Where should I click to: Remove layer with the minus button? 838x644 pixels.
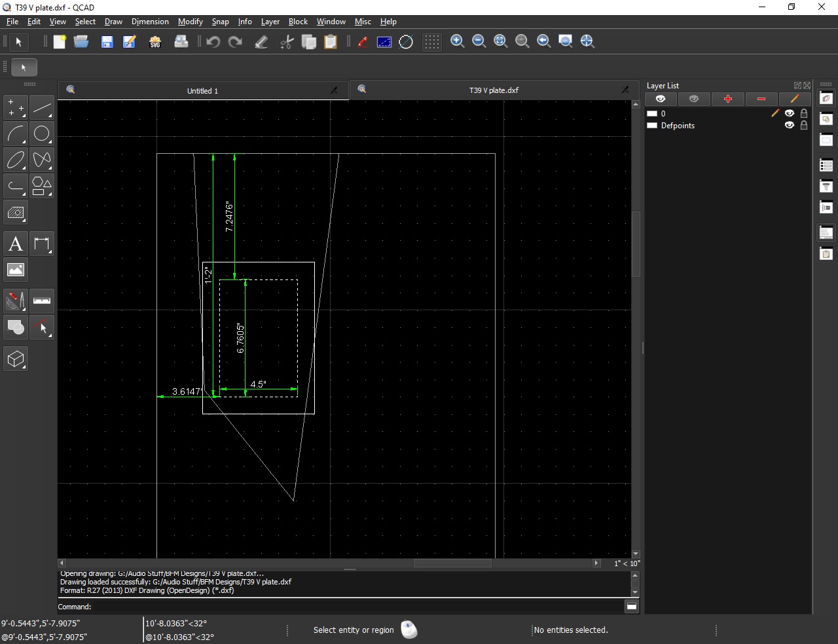click(761, 99)
